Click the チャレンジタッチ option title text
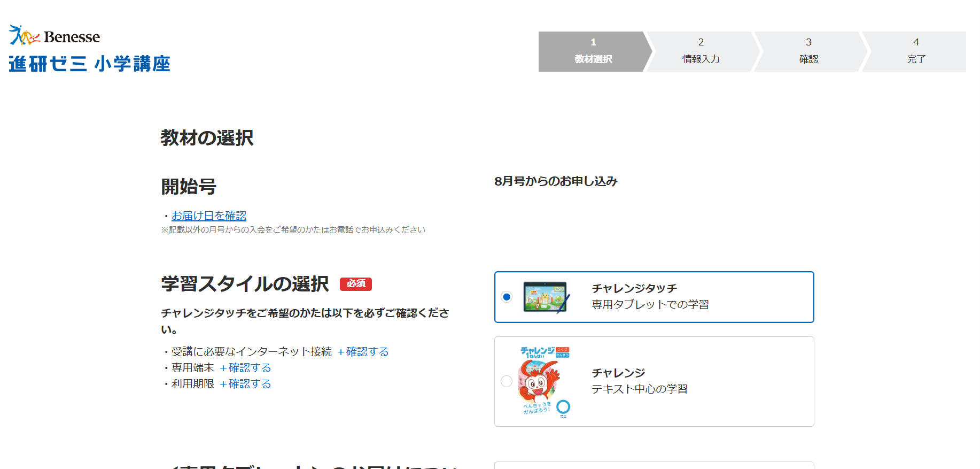The image size is (980, 469). pos(634,288)
